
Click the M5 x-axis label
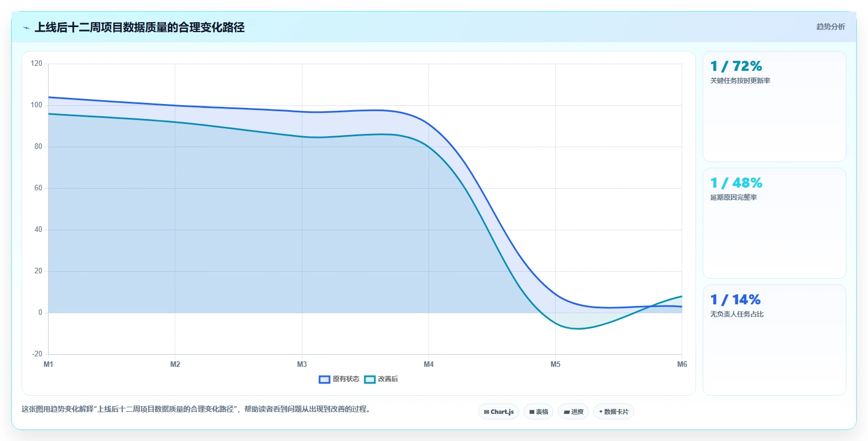coord(555,364)
